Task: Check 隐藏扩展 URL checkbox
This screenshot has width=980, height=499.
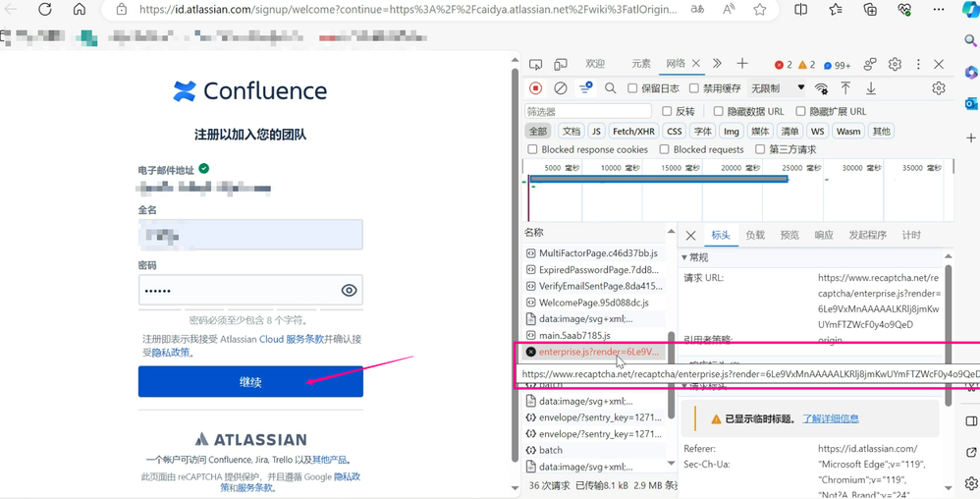Action: [800, 111]
